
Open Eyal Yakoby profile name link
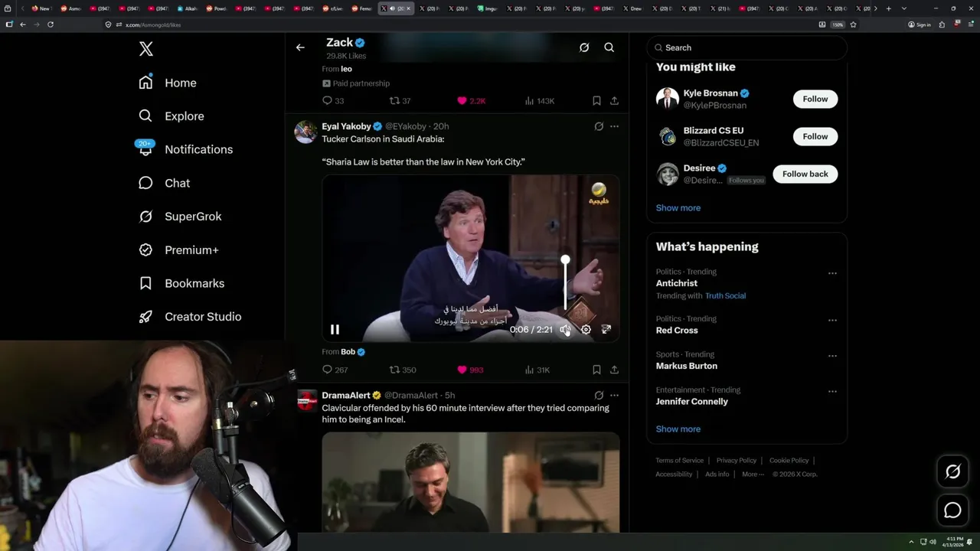point(346,126)
